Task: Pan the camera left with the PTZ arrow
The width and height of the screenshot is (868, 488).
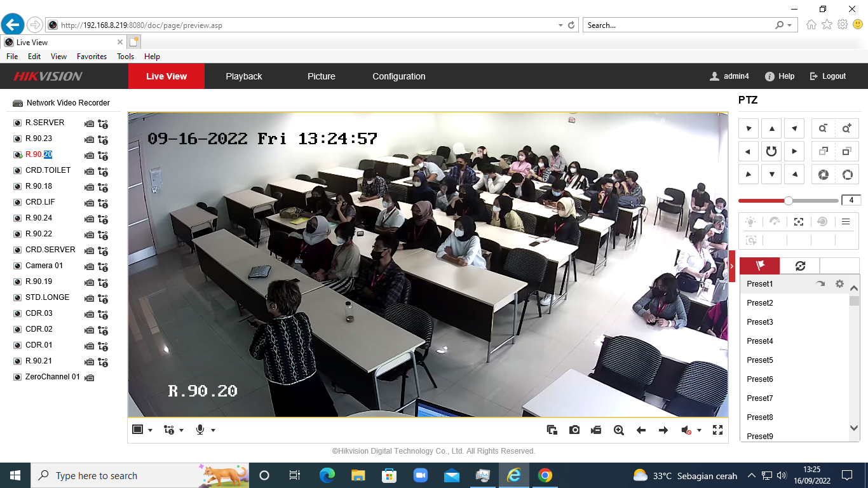Action: pos(749,151)
